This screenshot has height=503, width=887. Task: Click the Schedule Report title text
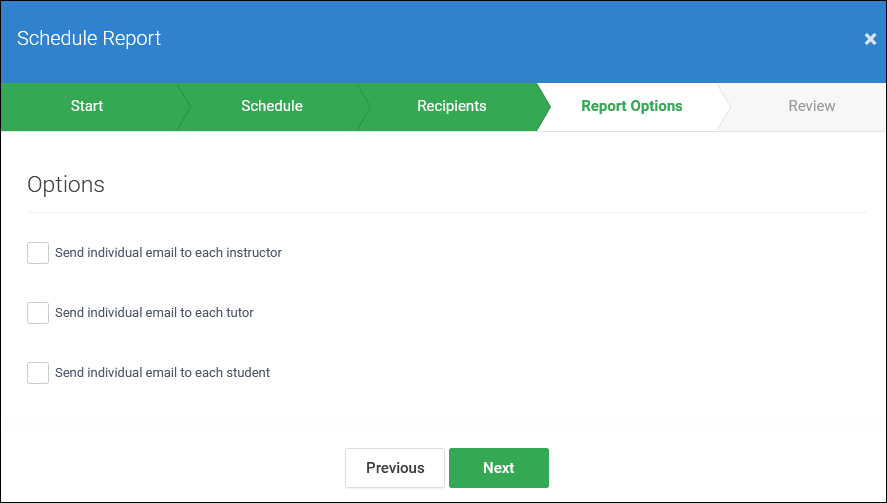coord(89,38)
